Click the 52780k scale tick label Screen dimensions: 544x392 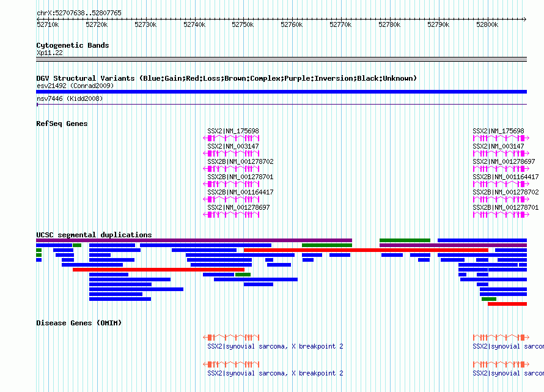pyautogui.click(x=389, y=24)
